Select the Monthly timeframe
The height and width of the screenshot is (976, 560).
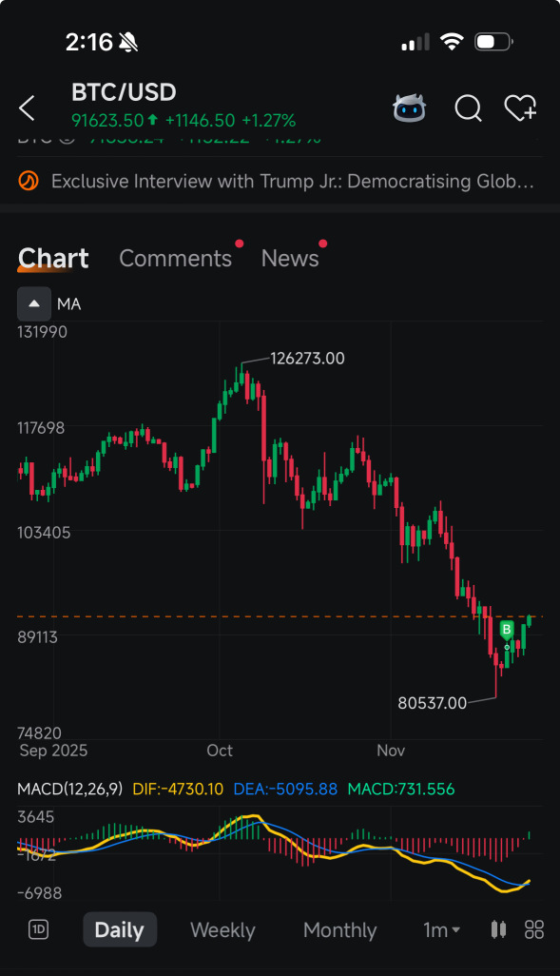click(339, 930)
